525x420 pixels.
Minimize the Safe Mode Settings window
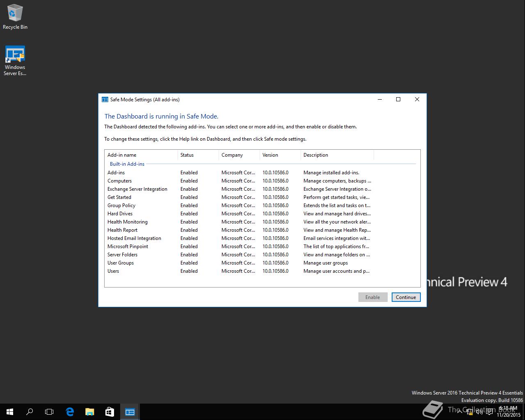(x=380, y=99)
